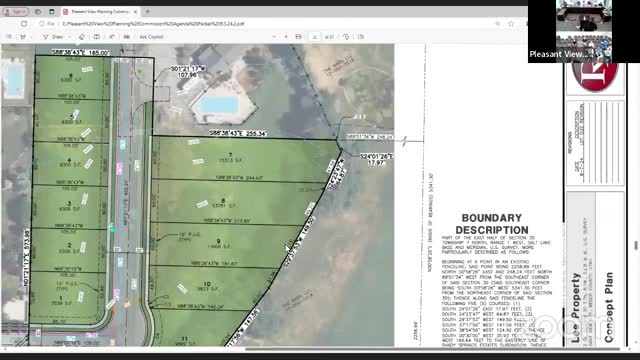Click the swimming pool on the aerial
The height and width of the screenshot is (360, 640).
(220, 105)
